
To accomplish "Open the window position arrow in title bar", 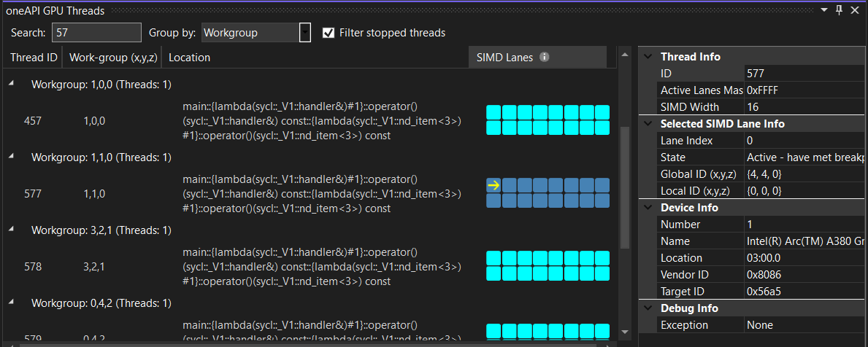I will click(x=824, y=9).
